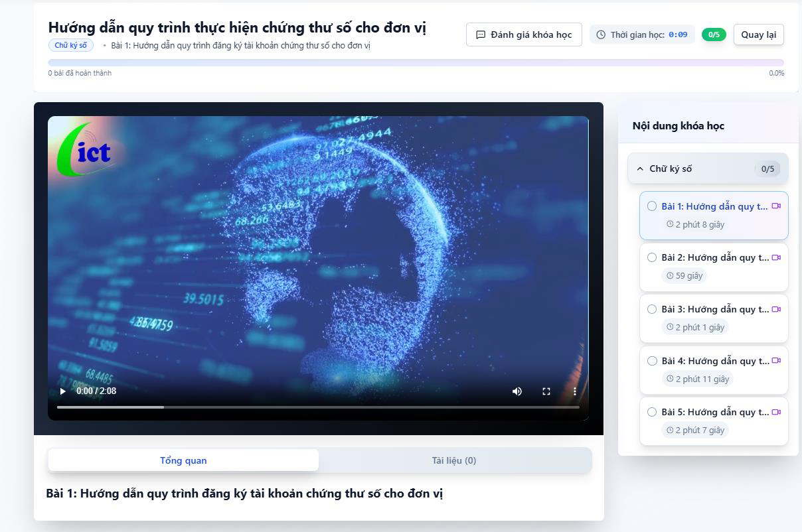
Task: Switch to the Tài liệu (0) tab
Action: [454, 460]
